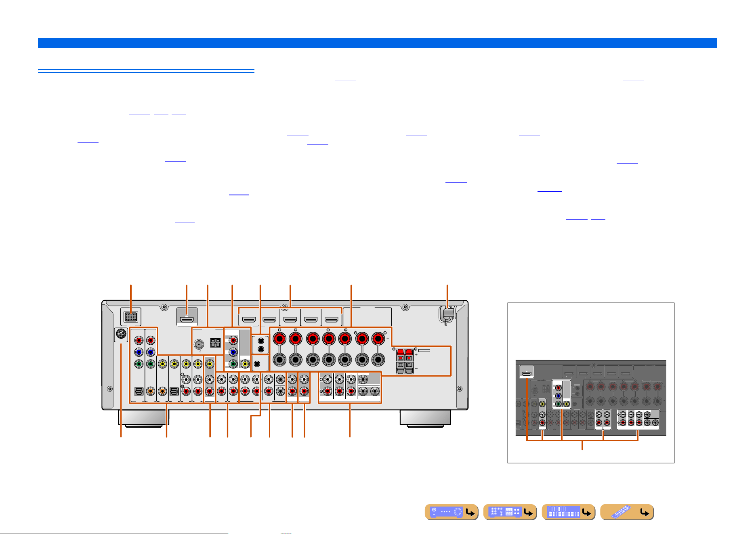Screen dimensions: 756x534
Task: Click the solid blue title bar
Action: pyautogui.click(x=377, y=43)
